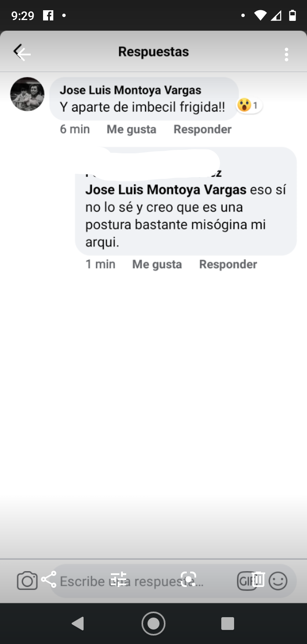Open Jose Luis Montoya Vargas profile picture
This screenshot has height=644, width=307.
point(27,94)
